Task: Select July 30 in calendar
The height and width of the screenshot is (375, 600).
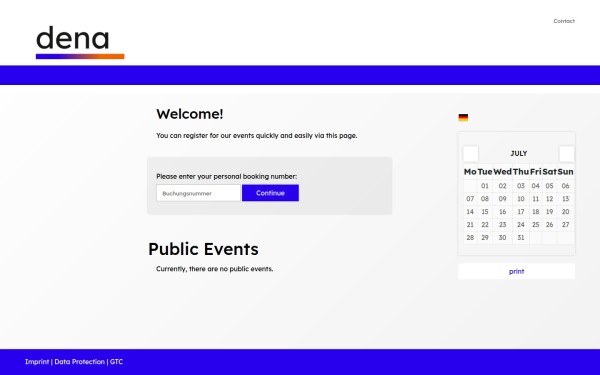Action: [x=502, y=238]
